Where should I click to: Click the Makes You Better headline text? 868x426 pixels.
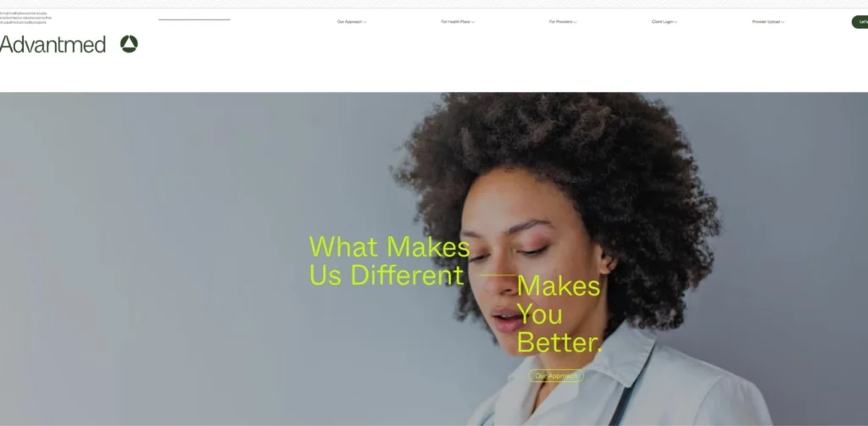click(559, 313)
